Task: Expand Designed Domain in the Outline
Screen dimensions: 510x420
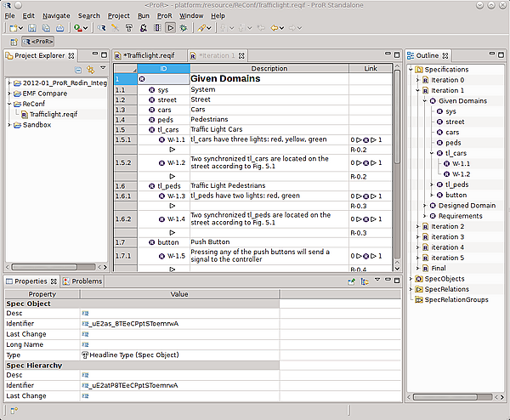Action: 425,206
